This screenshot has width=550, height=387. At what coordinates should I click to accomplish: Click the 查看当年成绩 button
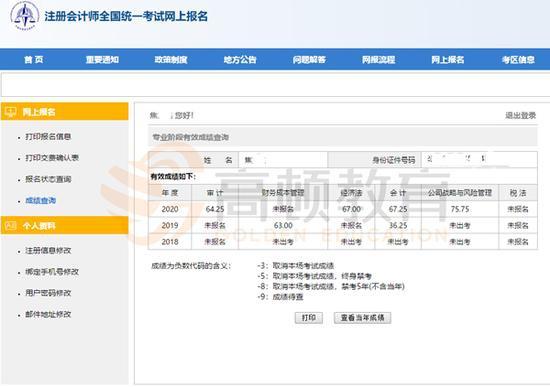pos(362,318)
